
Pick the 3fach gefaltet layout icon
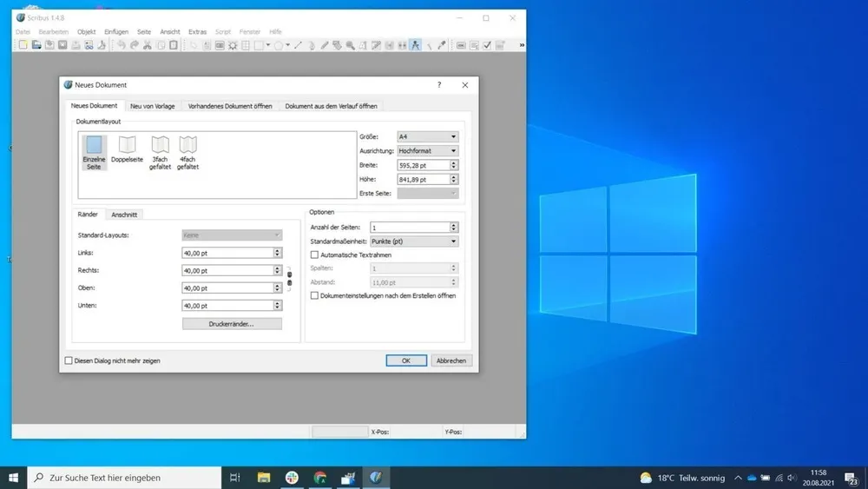pyautogui.click(x=160, y=145)
